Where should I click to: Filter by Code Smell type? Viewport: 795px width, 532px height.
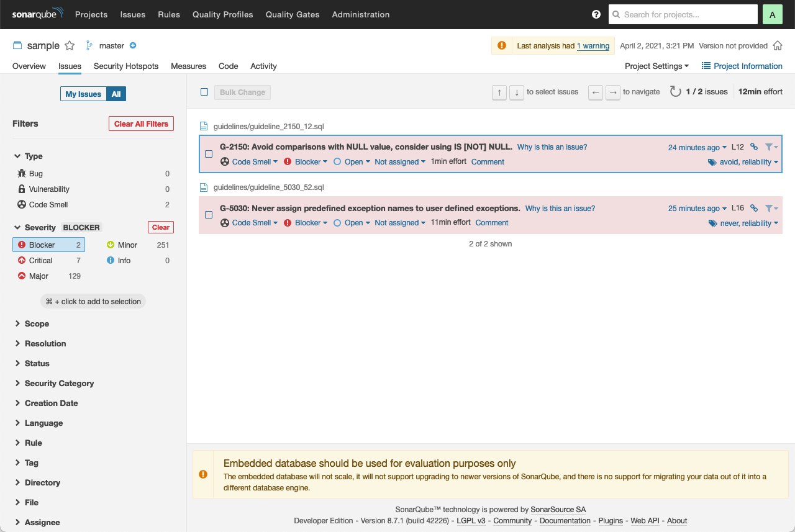[x=93, y=205]
